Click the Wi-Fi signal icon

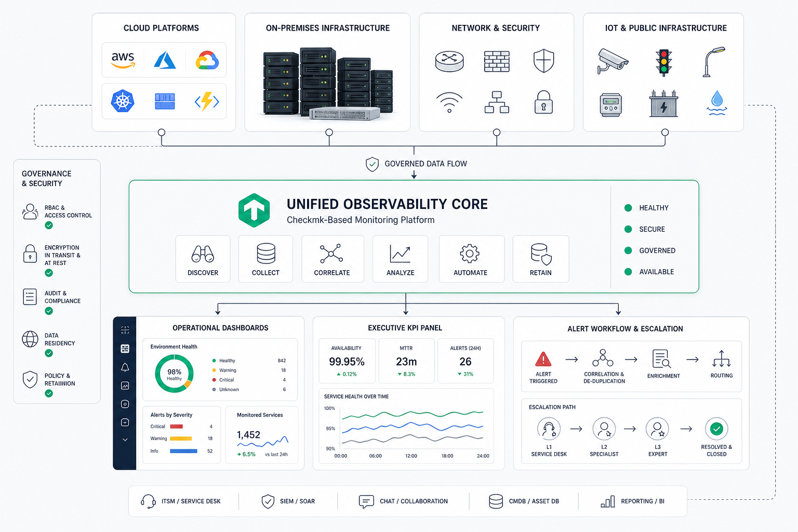[x=449, y=102]
